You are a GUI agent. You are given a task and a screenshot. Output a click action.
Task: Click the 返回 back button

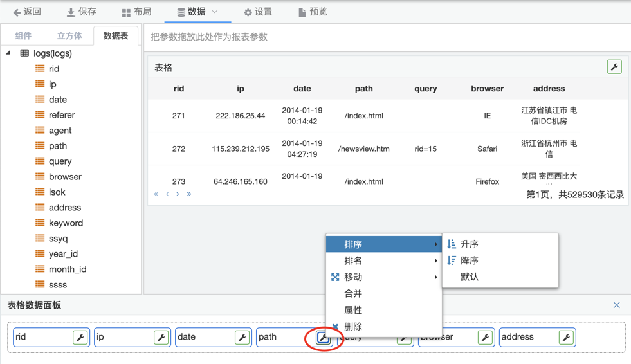tap(27, 12)
